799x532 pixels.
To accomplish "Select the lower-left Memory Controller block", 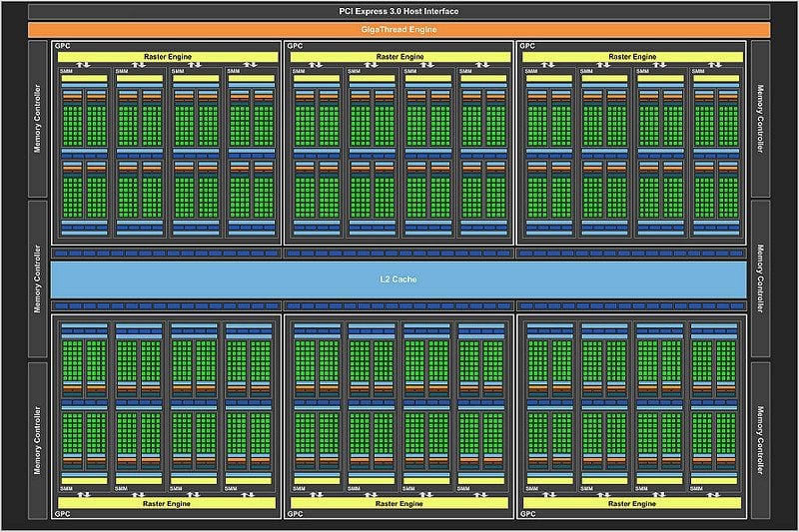I will (x=38, y=440).
